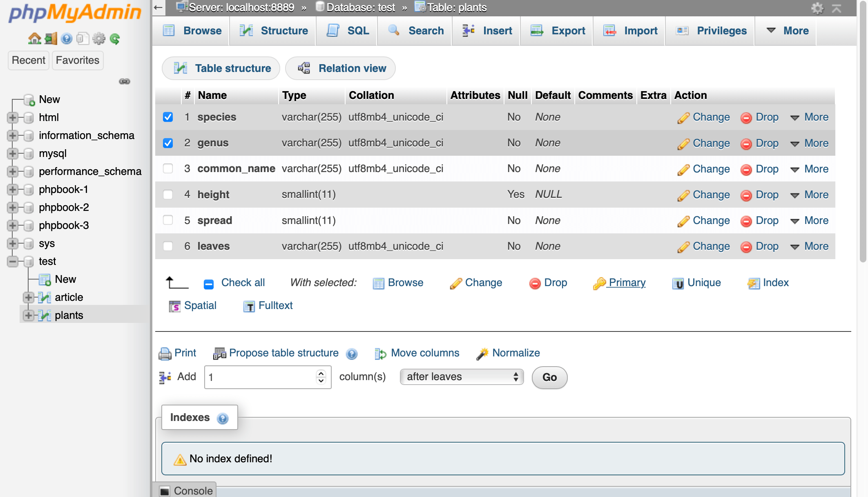Uncheck the species column checkbox
868x497 pixels.
pos(168,117)
